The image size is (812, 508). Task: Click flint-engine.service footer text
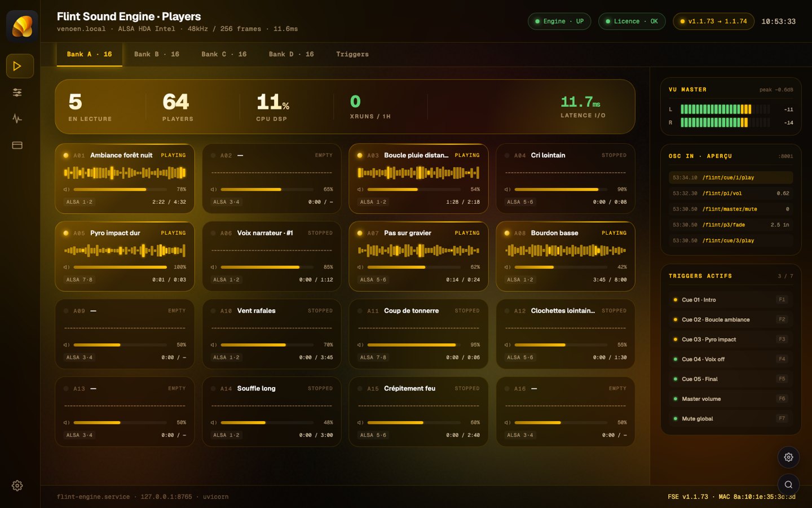point(93,497)
